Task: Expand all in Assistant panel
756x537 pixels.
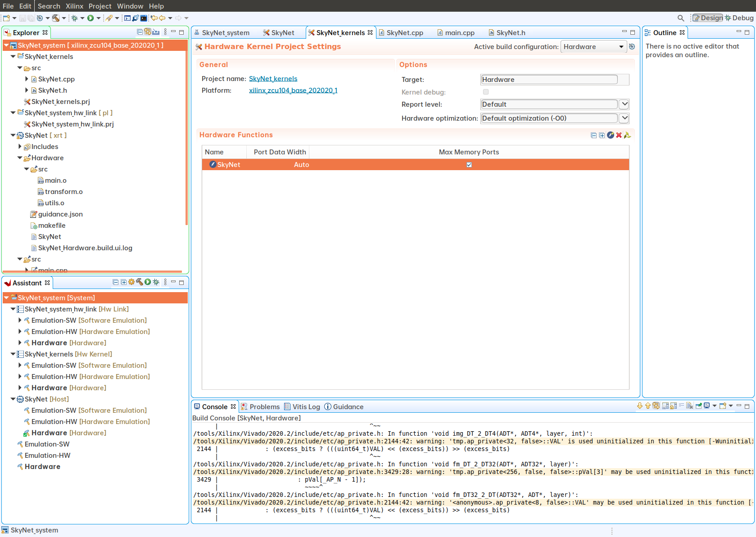Action: point(123,282)
